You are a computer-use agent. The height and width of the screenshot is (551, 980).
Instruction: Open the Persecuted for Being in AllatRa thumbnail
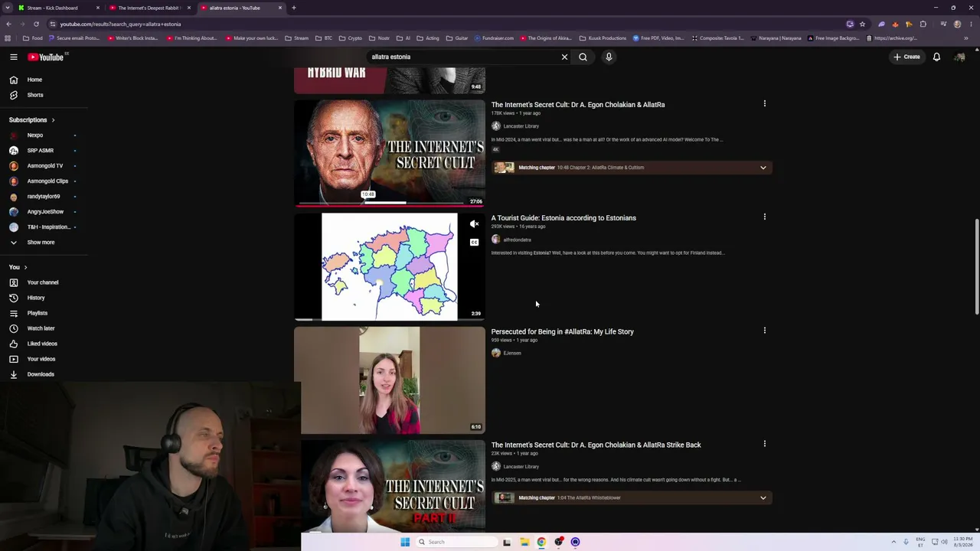pos(390,380)
